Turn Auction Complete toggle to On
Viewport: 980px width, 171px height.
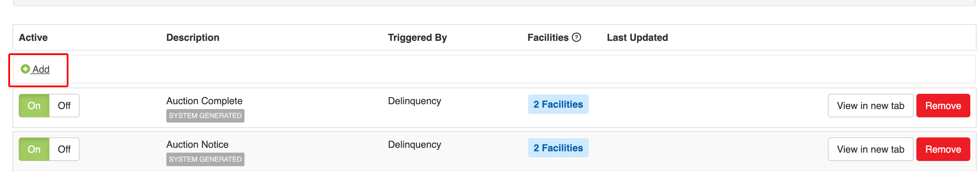pos(34,106)
